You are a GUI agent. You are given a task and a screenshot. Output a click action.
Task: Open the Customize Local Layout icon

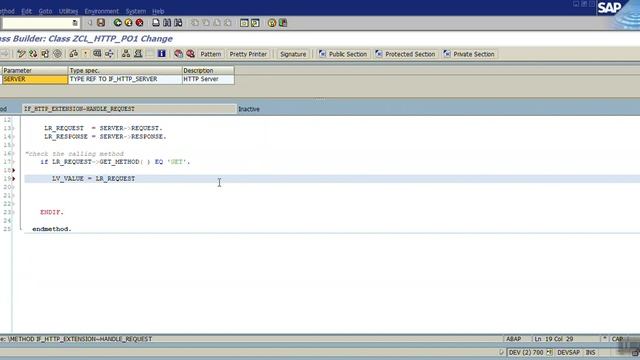click(x=283, y=23)
